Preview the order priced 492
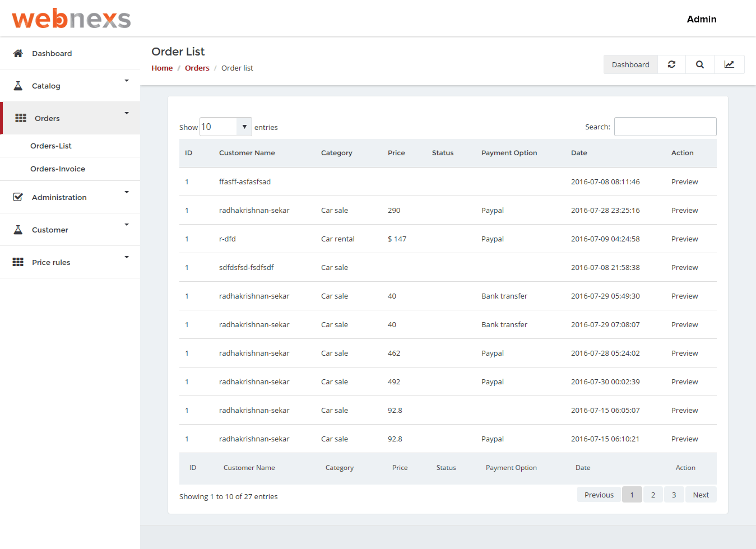The width and height of the screenshot is (756, 549). pyautogui.click(x=685, y=381)
